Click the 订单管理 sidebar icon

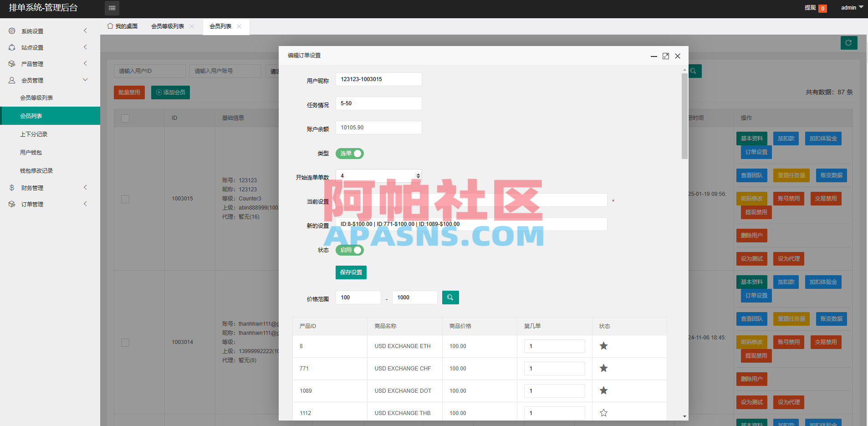pyautogui.click(x=12, y=204)
